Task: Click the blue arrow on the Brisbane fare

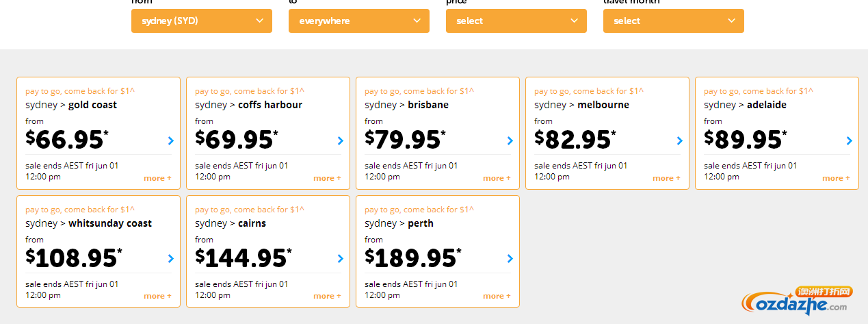Action: click(510, 140)
